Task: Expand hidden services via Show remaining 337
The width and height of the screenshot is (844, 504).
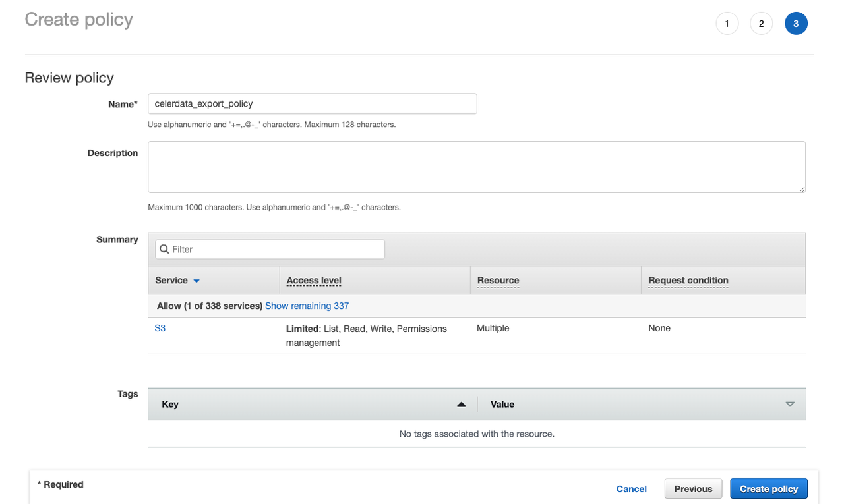Action: click(307, 306)
